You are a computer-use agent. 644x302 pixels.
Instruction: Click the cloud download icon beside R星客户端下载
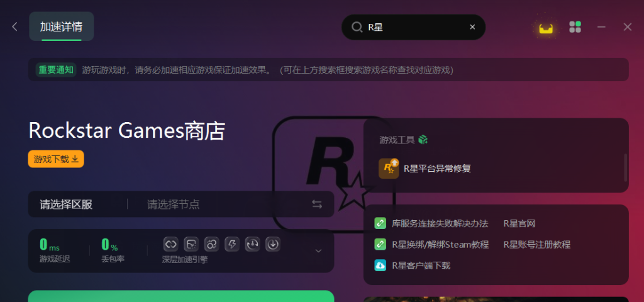click(380, 266)
